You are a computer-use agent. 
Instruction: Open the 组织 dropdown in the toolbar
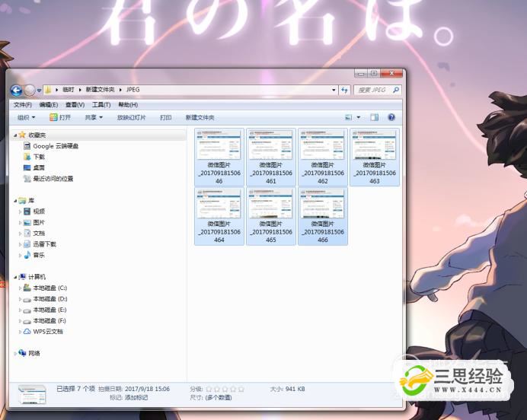26,117
